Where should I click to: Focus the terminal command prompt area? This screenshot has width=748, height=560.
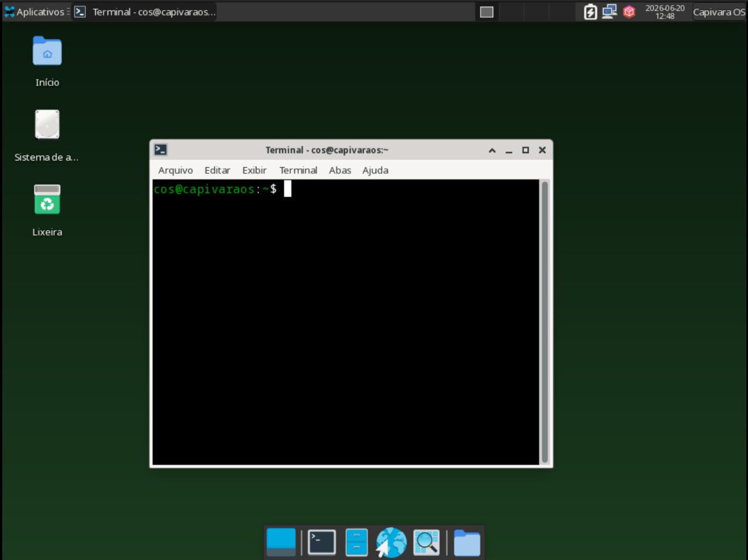click(346, 322)
